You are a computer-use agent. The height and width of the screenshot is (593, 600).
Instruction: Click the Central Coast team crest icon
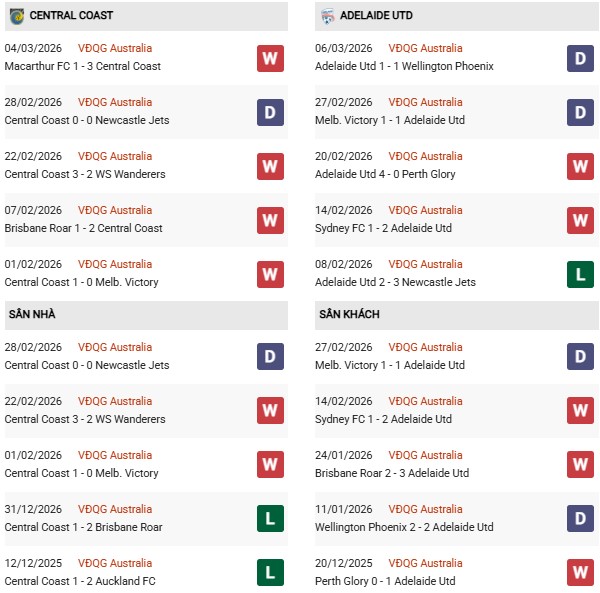(x=16, y=16)
